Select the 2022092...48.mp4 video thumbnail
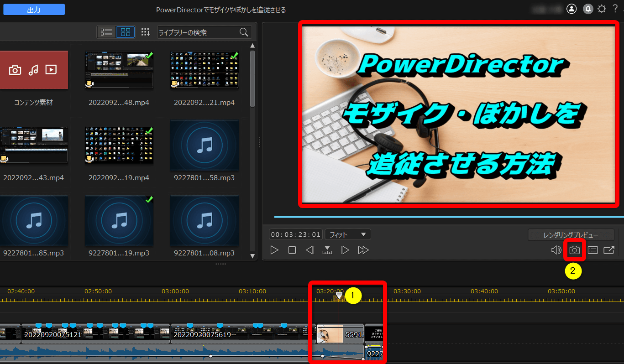The width and height of the screenshot is (624, 364). [119, 70]
